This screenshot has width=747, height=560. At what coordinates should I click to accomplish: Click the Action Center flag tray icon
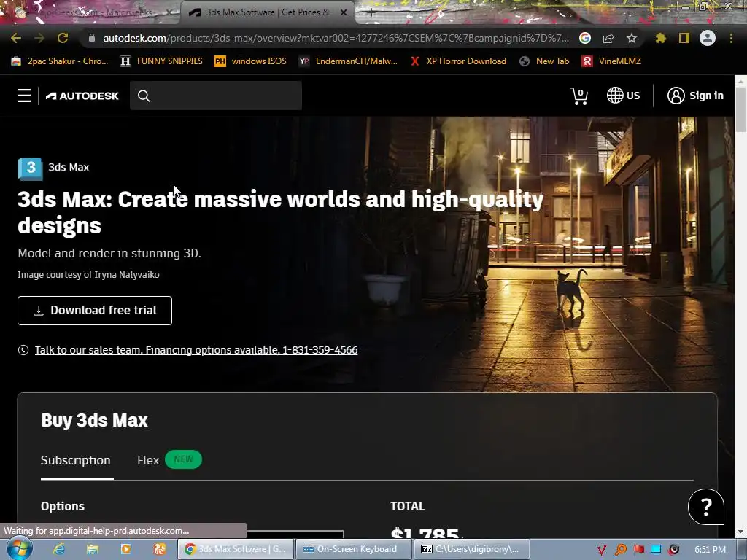coord(638,550)
